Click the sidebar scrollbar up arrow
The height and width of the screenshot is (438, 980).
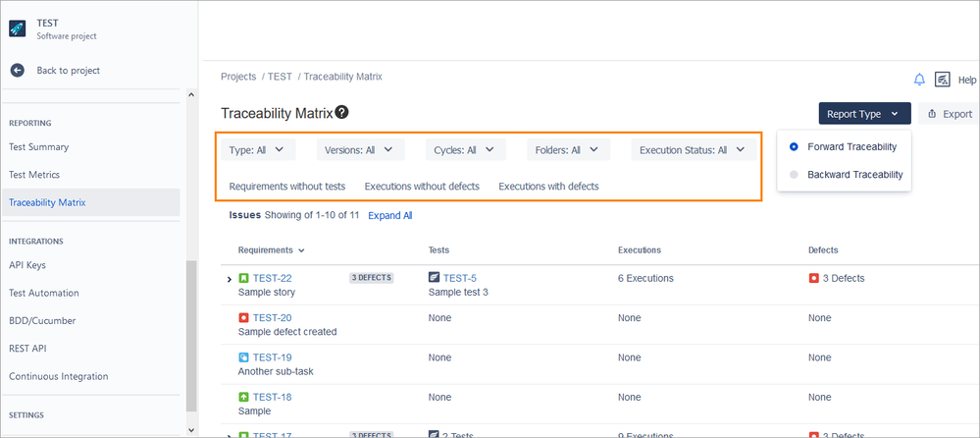pyautogui.click(x=191, y=94)
